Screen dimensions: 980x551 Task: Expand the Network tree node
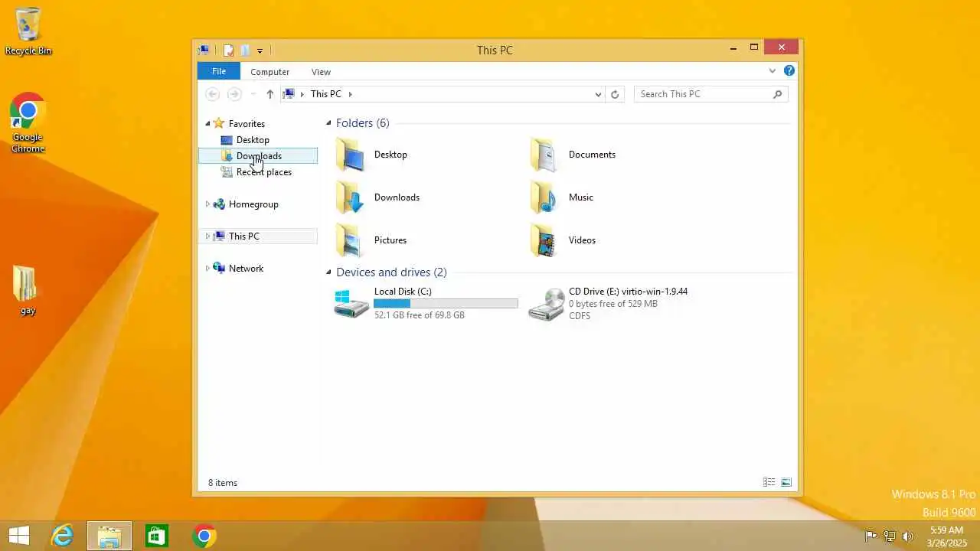coord(207,269)
